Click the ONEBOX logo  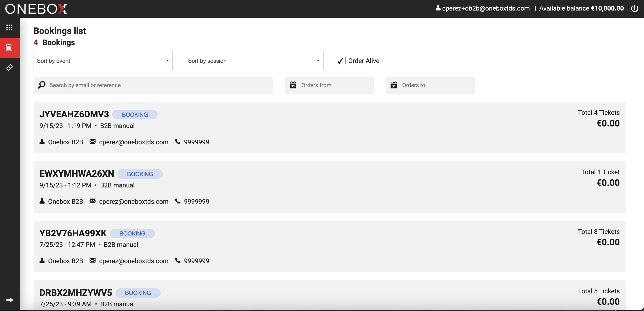36,9
